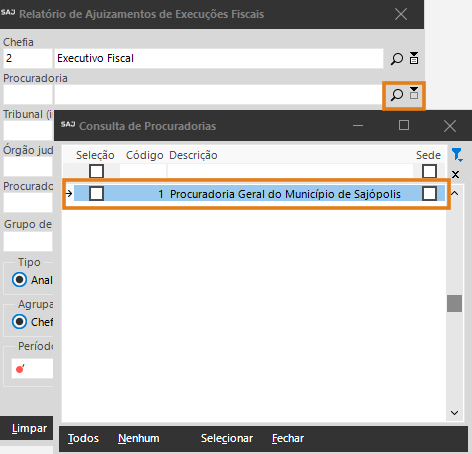Click SAJ logo in Consulta de Procuradorias
Viewport: 472px width, 454px height.
pyautogui.click(x=68, y=124)
